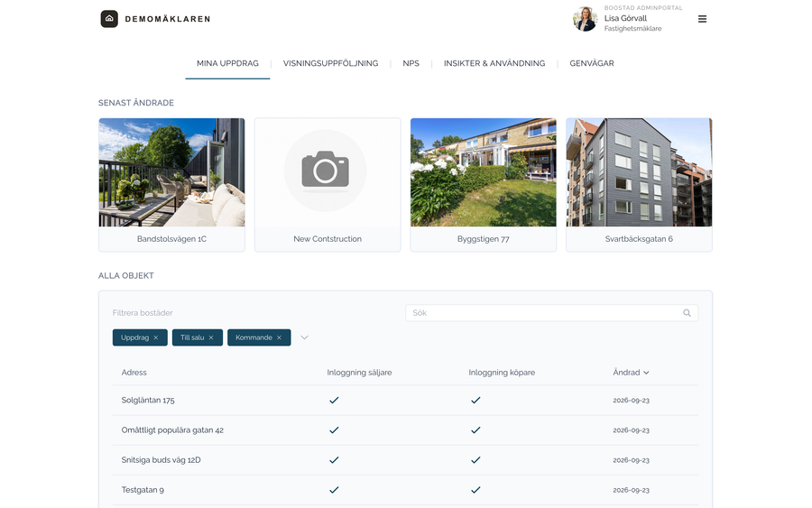
Task: Sort by the Ändrad column arrow
Action: tap(646, 373)
